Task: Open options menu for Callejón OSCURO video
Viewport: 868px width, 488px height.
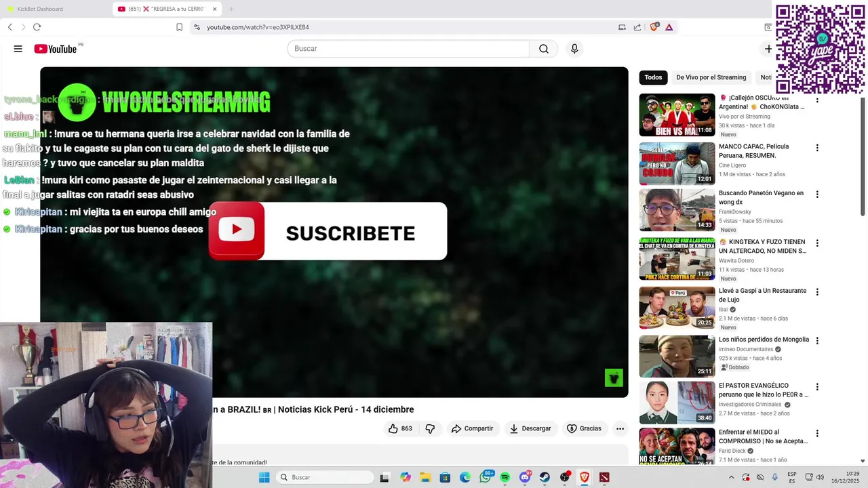Action: (x=817, y=100)
